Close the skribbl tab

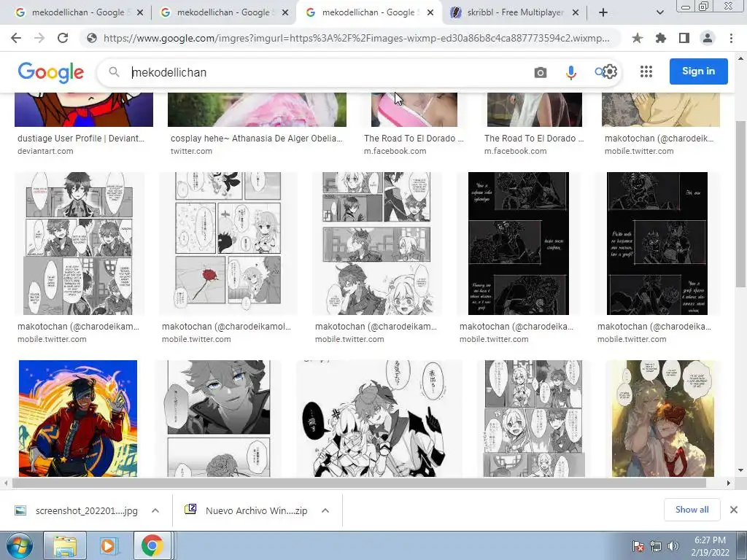pyautogui.click(x=576, y=12)
